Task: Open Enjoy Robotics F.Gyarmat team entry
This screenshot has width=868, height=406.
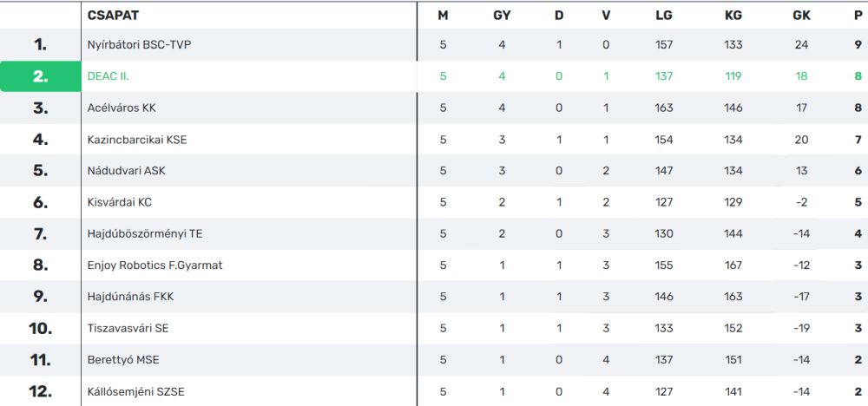Action: (x=155, y=265)
